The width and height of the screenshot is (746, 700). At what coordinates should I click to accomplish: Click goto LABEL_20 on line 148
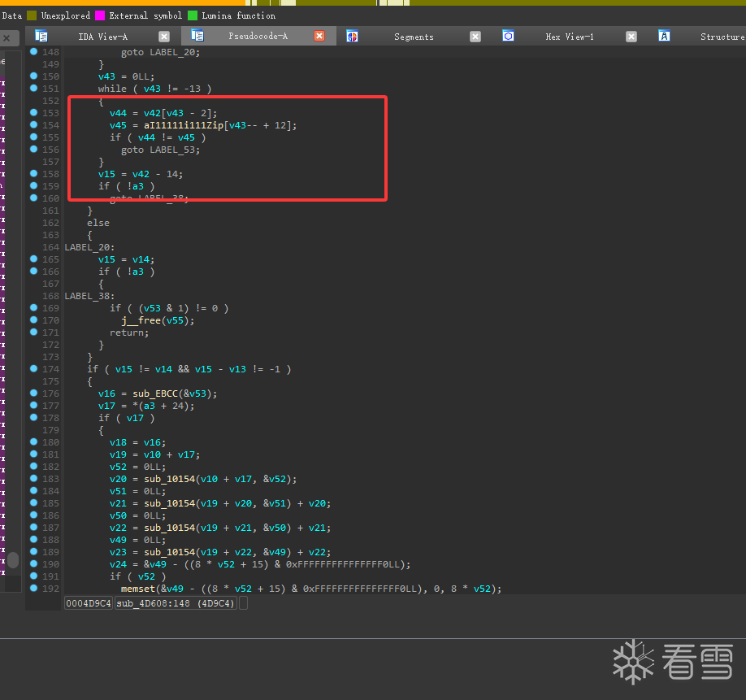160,52
